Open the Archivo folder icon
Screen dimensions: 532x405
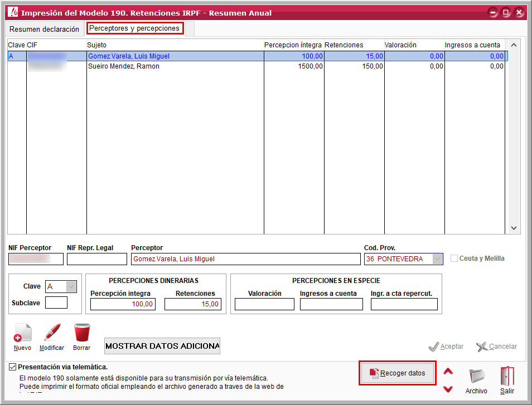tap(477, 376)
